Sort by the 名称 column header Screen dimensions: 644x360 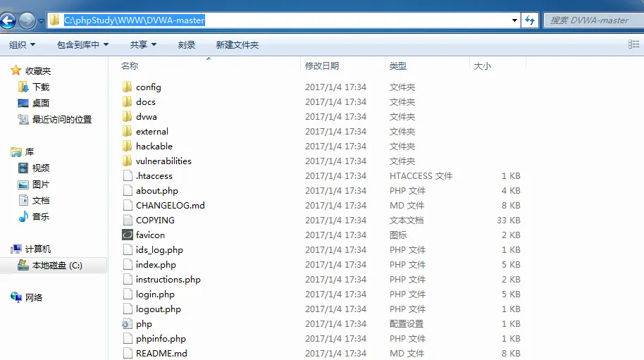[130, 66]
